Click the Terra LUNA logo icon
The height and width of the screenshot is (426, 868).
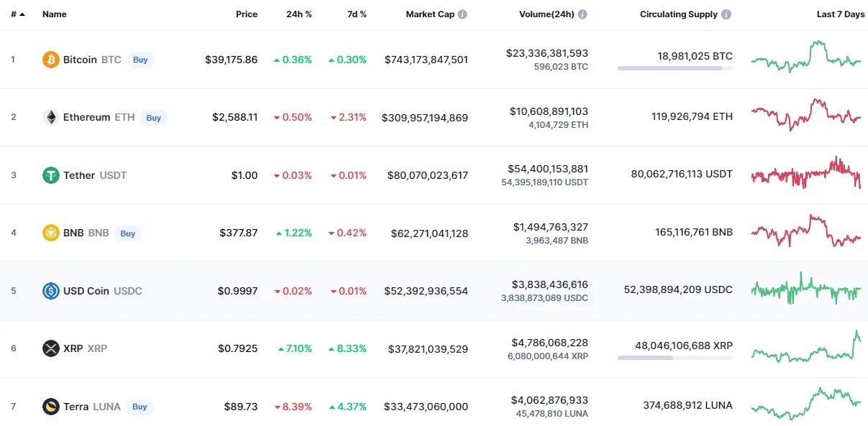click(50, 407)
